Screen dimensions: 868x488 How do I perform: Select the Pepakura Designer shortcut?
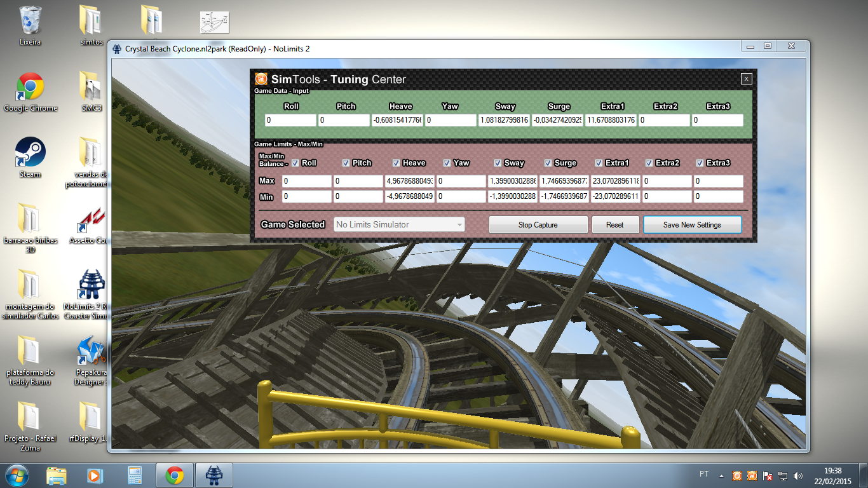(90, 361)
